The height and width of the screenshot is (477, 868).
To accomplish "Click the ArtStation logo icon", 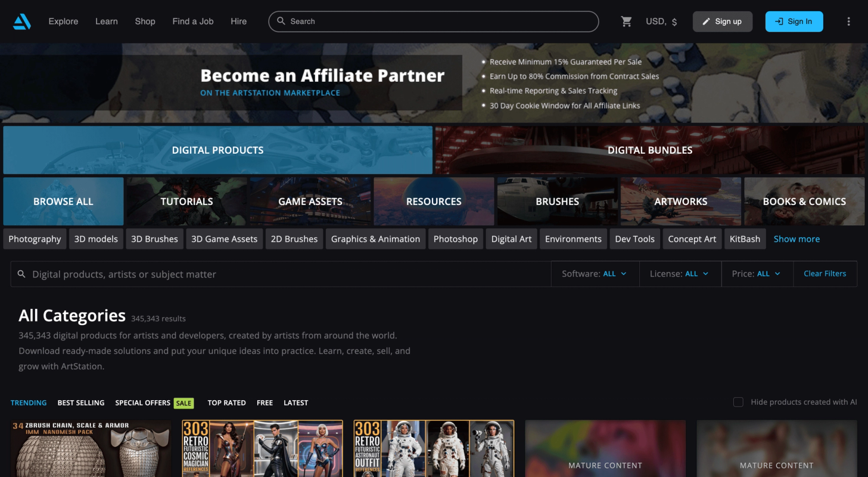I will (22, 21).
